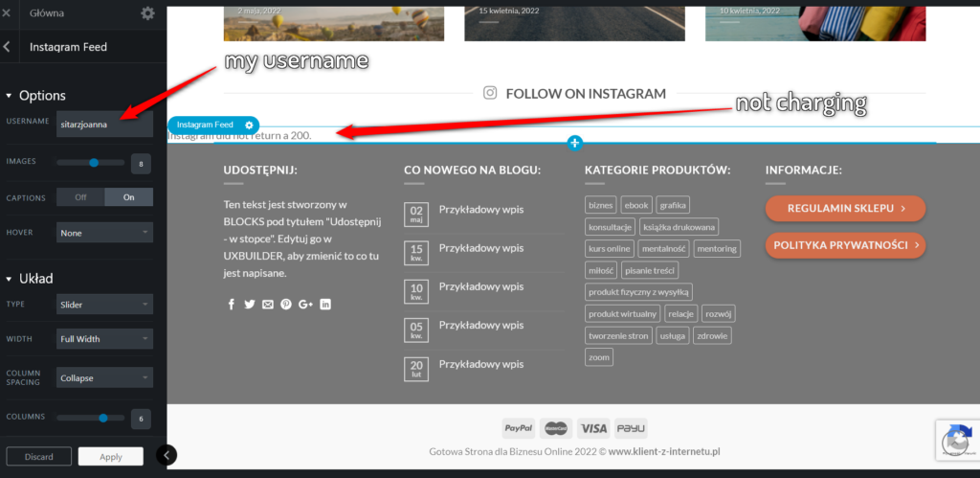Open the Width dropdown showing Full Width
980x478 pixels.
[104, 339]
